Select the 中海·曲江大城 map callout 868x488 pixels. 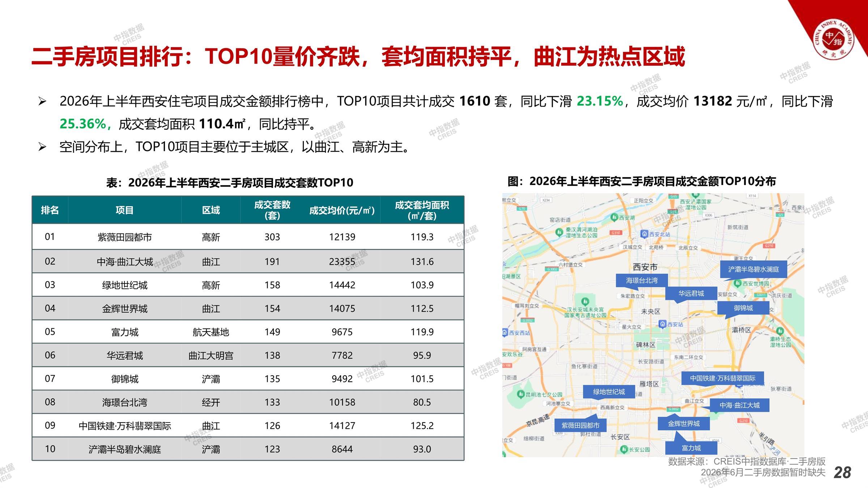pyautogui.click(x=739, y=405)
